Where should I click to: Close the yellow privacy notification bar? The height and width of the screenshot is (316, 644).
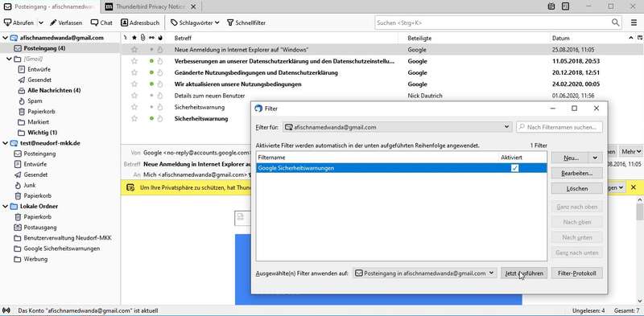[x=634, y=187]
